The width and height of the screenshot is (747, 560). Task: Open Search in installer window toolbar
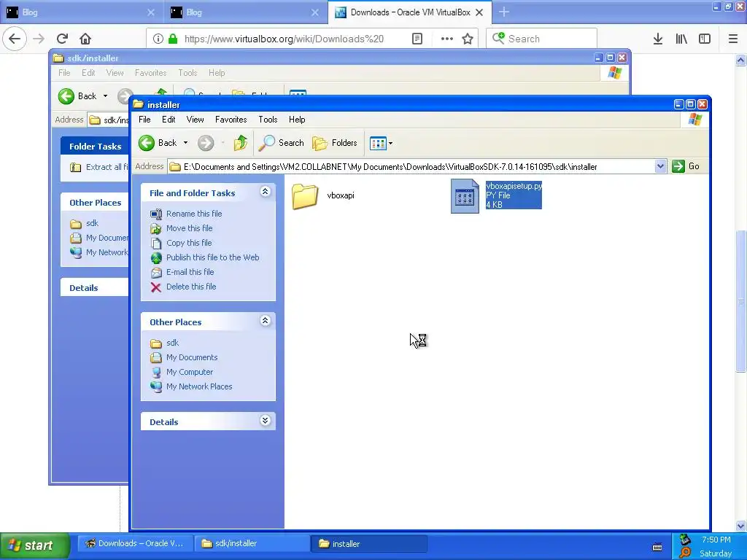click(x=281, y=143)
